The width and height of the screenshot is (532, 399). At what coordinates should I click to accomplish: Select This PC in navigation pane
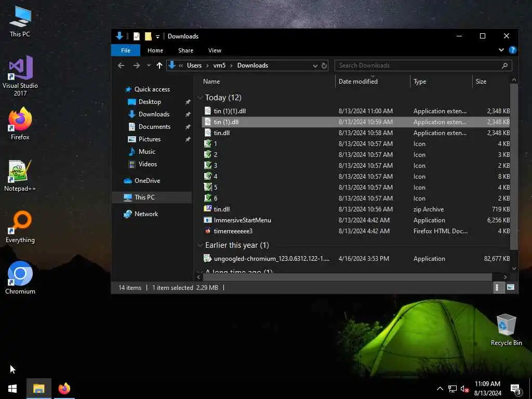[152, 197]
